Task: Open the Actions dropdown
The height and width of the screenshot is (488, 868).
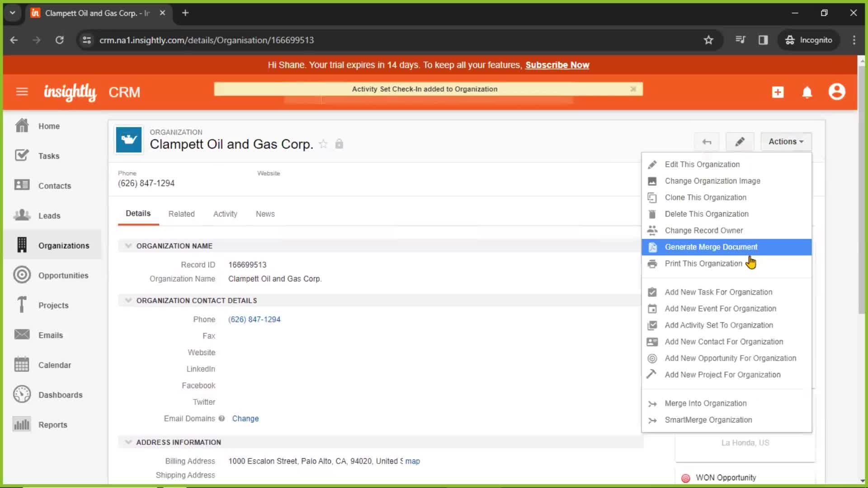Action: click(786, 142)
